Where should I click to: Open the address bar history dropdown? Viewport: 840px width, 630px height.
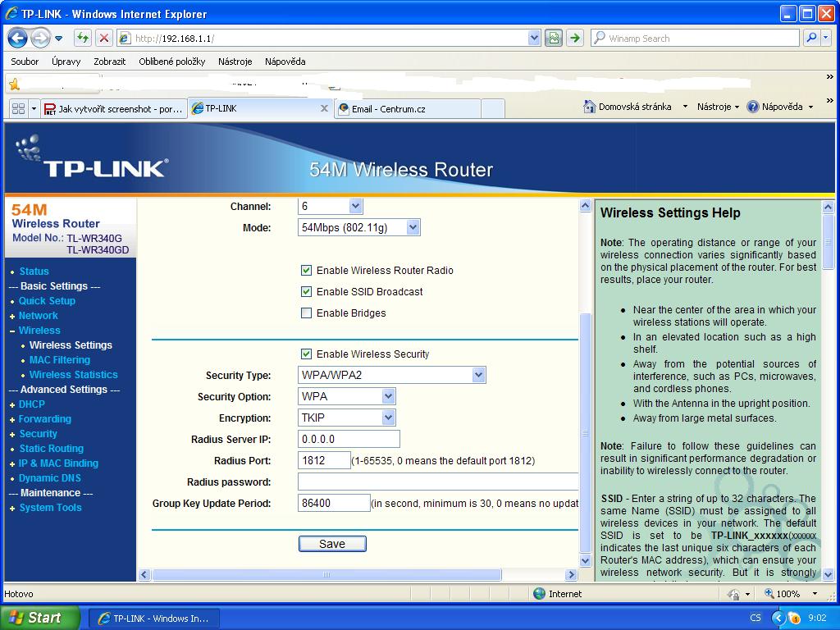coord(533,38)
